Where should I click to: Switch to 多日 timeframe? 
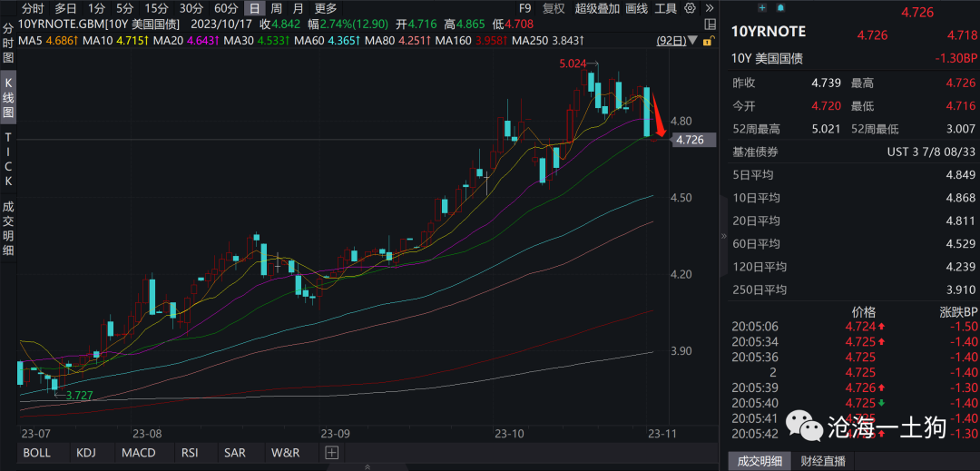65,8
